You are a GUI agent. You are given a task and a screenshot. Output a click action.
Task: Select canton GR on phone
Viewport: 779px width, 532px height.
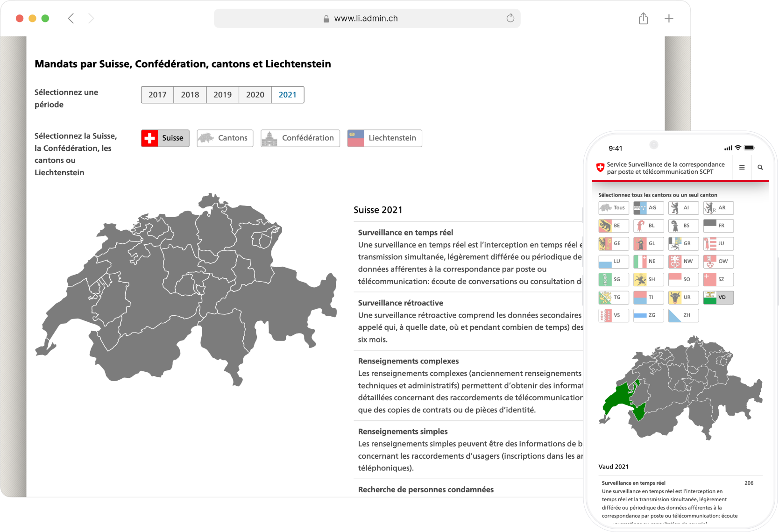tap(684, 243)
